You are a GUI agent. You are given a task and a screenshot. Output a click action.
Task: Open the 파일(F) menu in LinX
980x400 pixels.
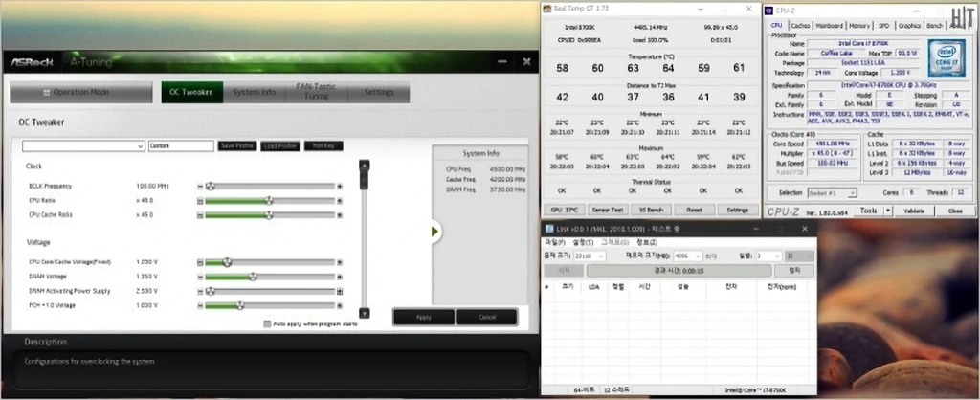pyautogui.click(x=554, y=242)
